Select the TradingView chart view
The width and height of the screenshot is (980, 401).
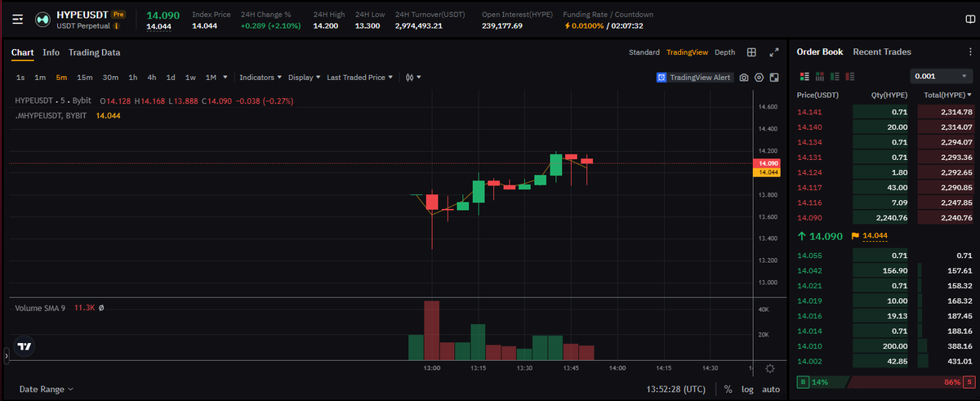tap(687, 52)
